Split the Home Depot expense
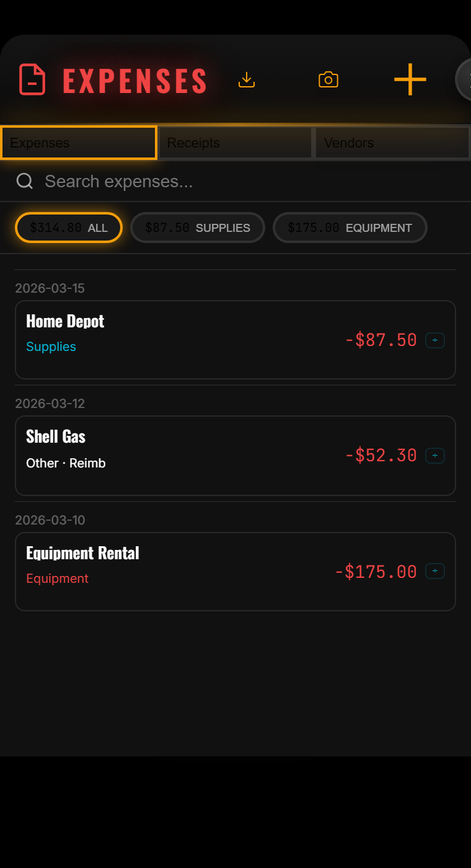The width and height of the screenshot is (471, 868). 434,340
